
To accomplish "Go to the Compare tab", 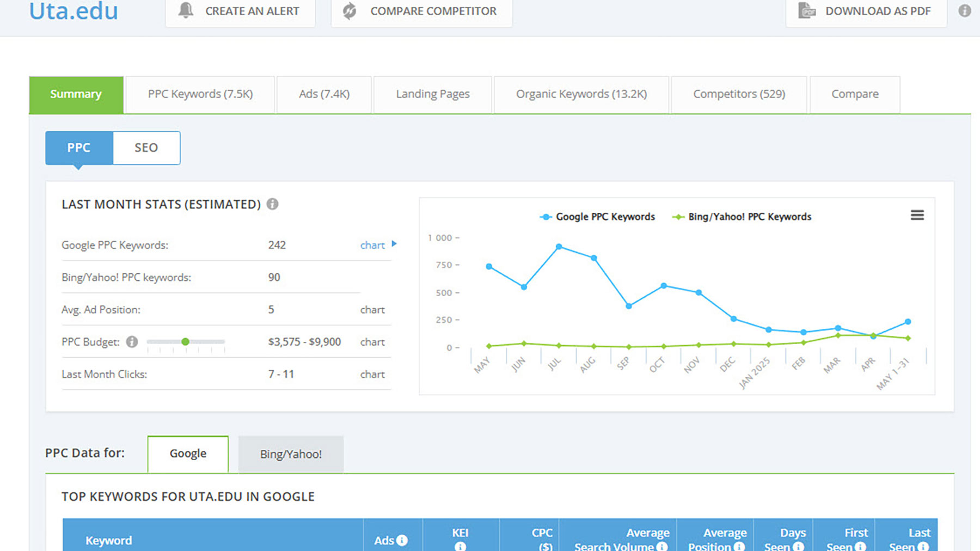I will pyautogui.click(x=855, y=95).
